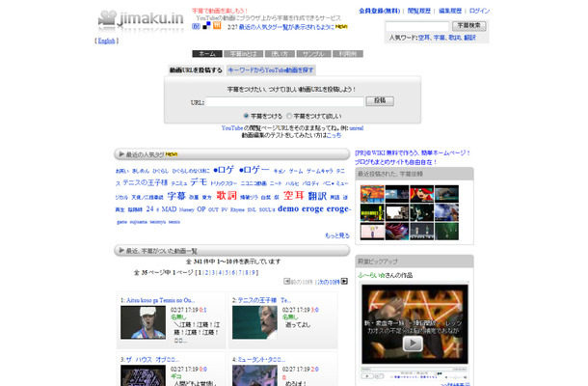588x386 pixels.
Task: Open video 4 ミュータント title link
Action: click(x=261, y=360)
